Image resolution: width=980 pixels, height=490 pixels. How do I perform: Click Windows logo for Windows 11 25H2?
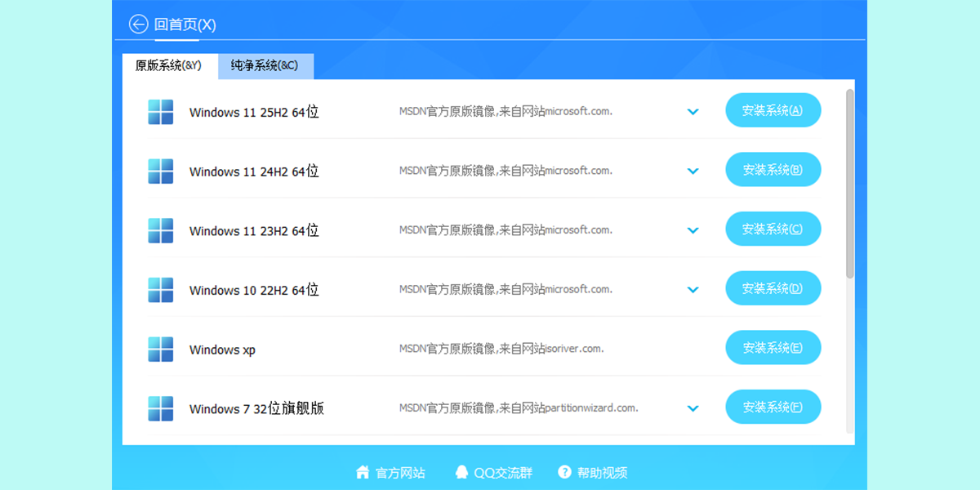point(161,112)
